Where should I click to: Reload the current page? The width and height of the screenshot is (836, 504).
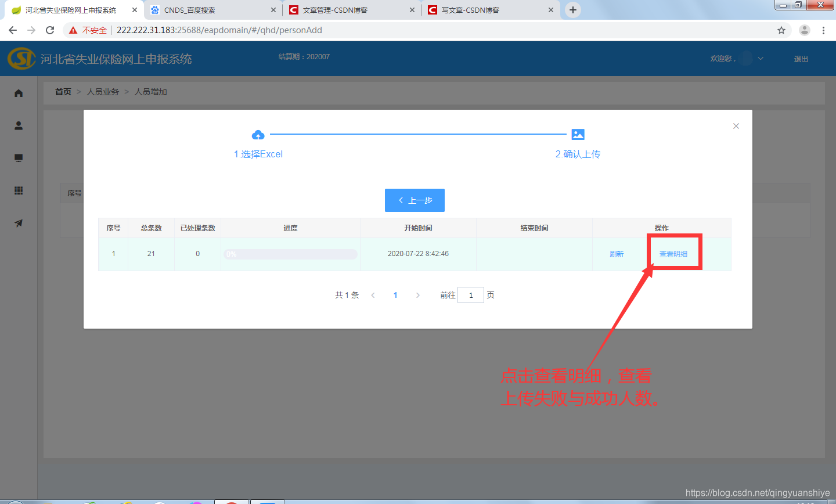pyautogui.click(x=50, y=30)
